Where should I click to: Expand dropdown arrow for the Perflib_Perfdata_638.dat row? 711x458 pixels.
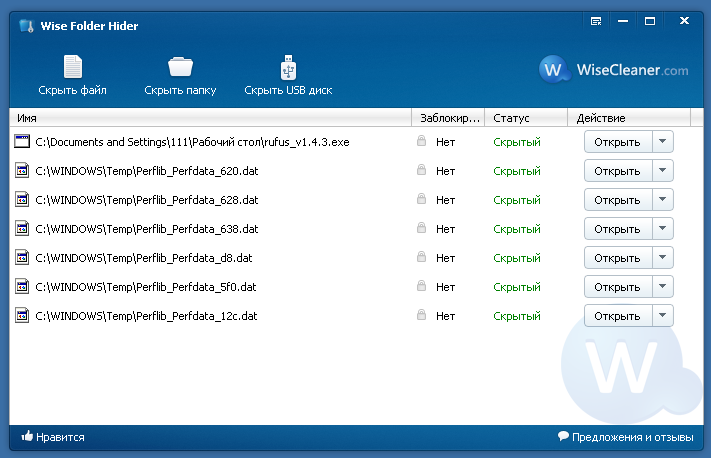tap(662, 229)
